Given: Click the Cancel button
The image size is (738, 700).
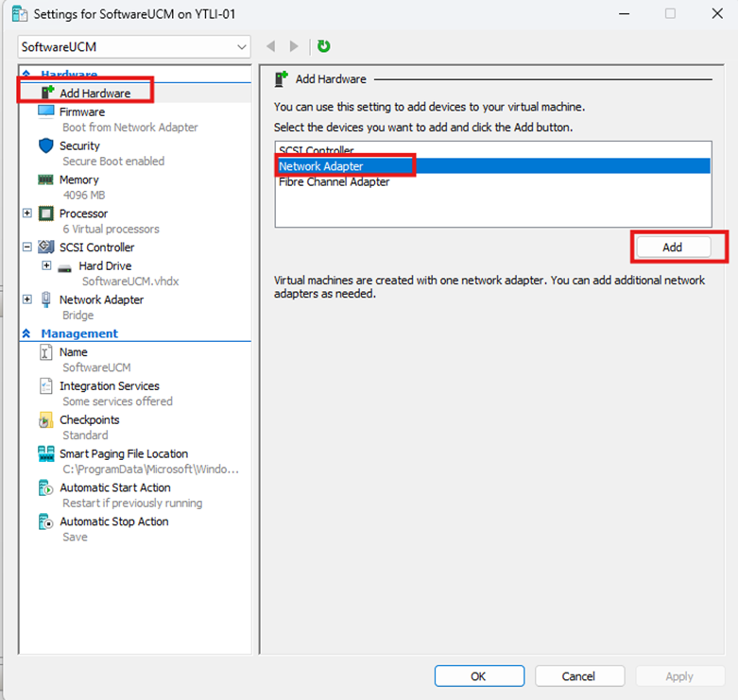Looking at the screenshot, I should 579,676.
